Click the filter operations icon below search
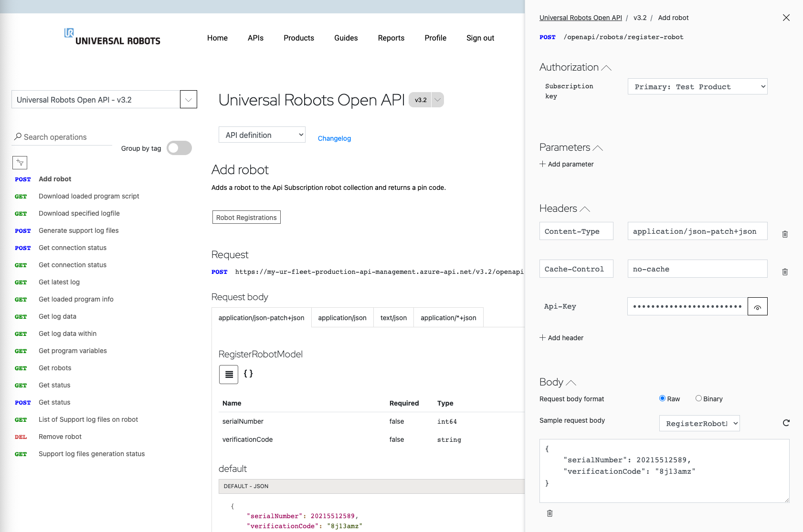This screenshot has width=803, height=532. pos(20,163)
